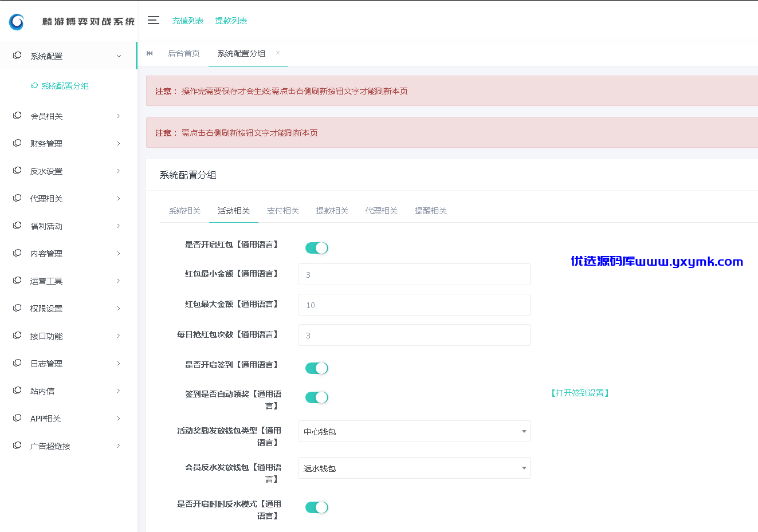Expand 福利活动 chevron
Screen dimensions: 758x532
(x=119, y=226)
